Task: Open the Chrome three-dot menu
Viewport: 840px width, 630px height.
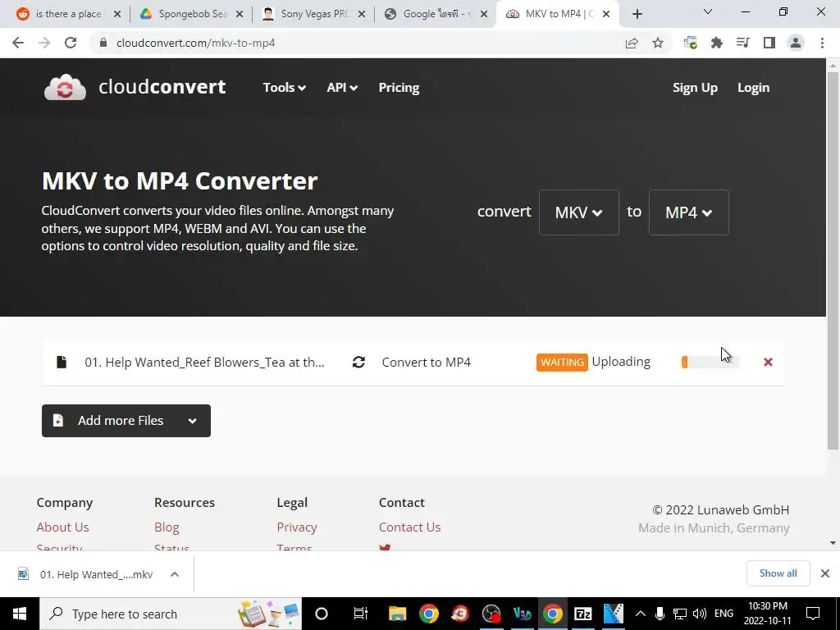Action: point(822,43)
